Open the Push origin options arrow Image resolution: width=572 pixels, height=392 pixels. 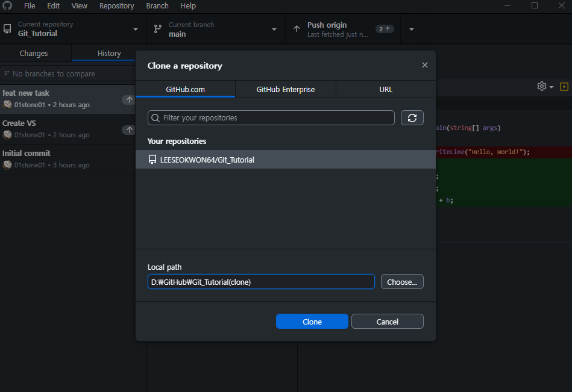(x=412, y=29)
